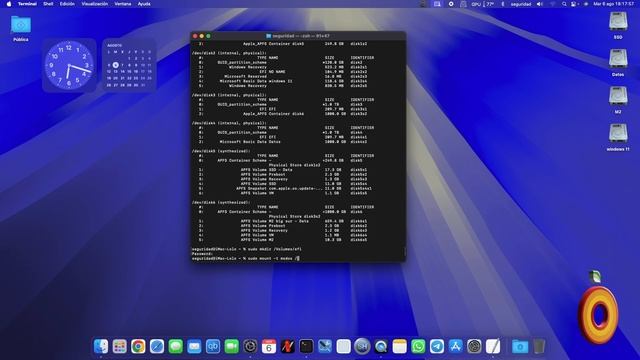Select the windows 11 drive icon
The width and height of the screenshot is (640, 360).
618,138
